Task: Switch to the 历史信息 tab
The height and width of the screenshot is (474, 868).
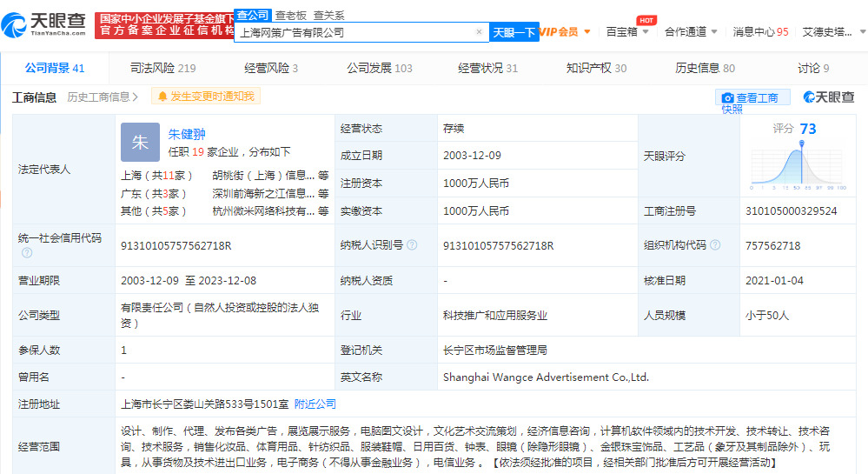Action: [705, 68]
